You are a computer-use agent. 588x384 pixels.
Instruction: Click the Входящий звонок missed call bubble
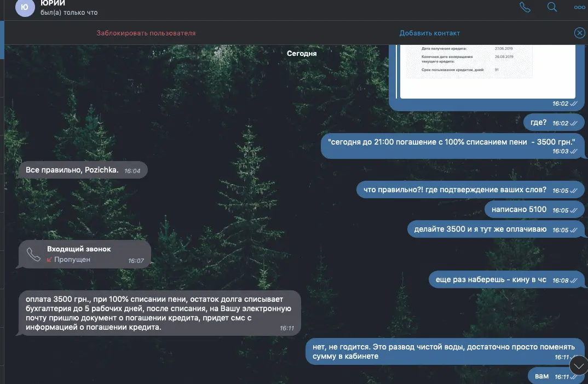[x=85, y=254]
